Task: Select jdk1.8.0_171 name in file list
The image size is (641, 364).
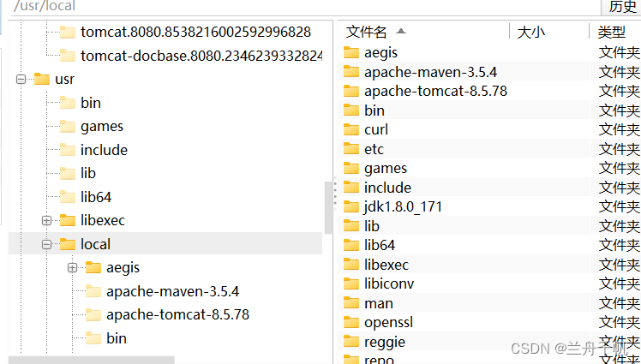Action: click(403, 206)
